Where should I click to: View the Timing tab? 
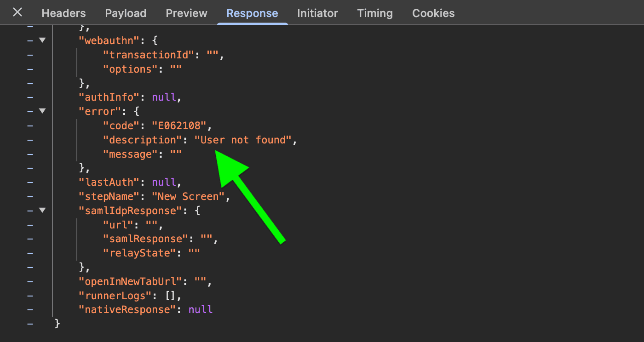[x=375, y=13]
